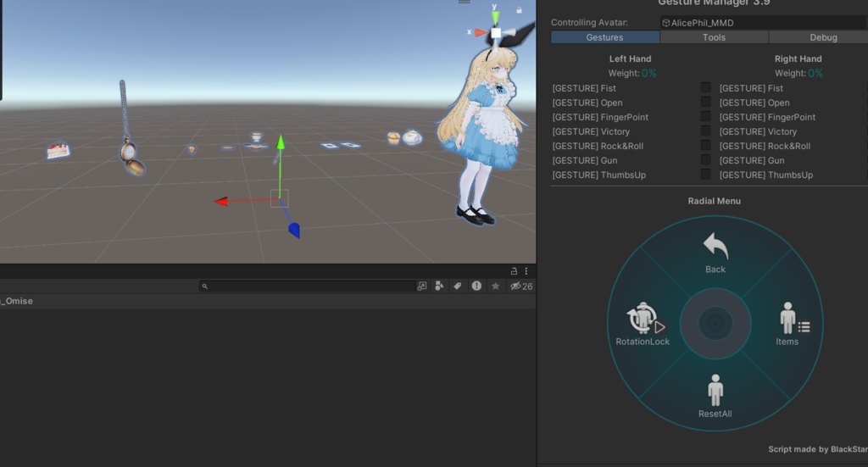
Task: Toggle the scene gizmo rotation lock
Action: [x=519, y=10]
